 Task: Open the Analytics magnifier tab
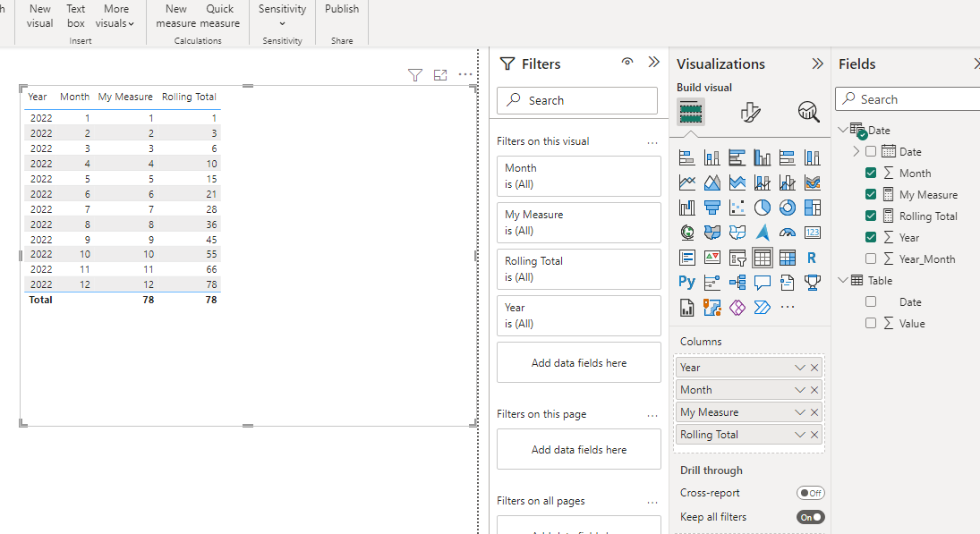pos(809,113)
